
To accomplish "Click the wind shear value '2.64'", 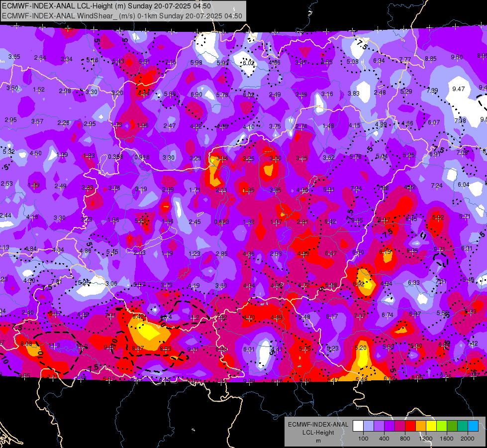I will pos(40,58).
